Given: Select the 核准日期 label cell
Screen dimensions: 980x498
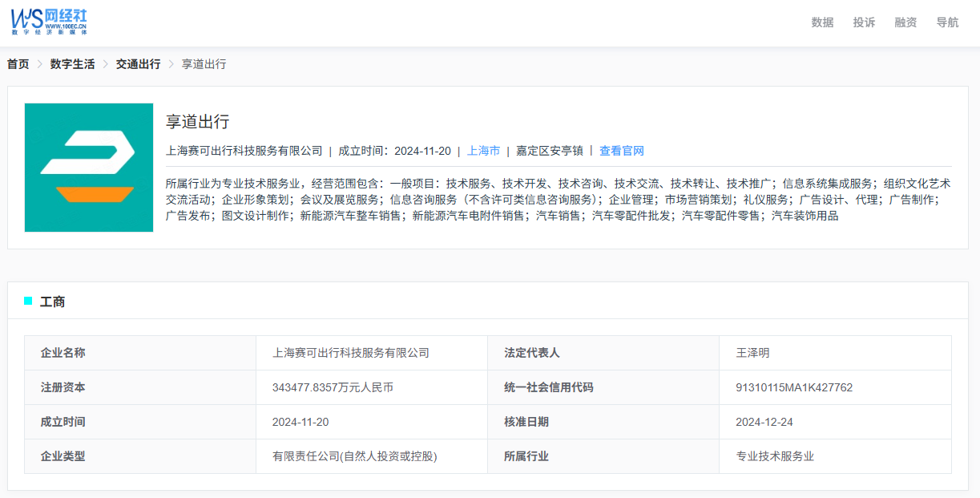Looking at the screenshot, I should (x=603, y=422).
